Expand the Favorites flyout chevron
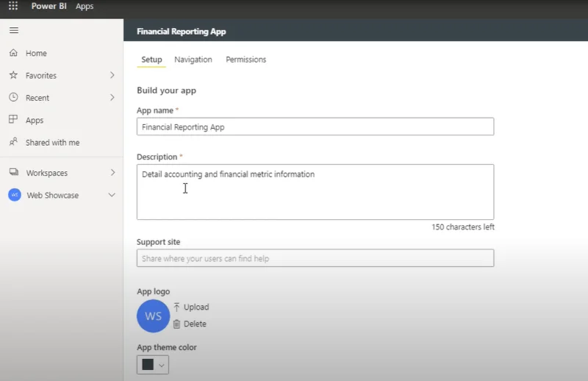 pyautogui.click(x=112, y=75)
